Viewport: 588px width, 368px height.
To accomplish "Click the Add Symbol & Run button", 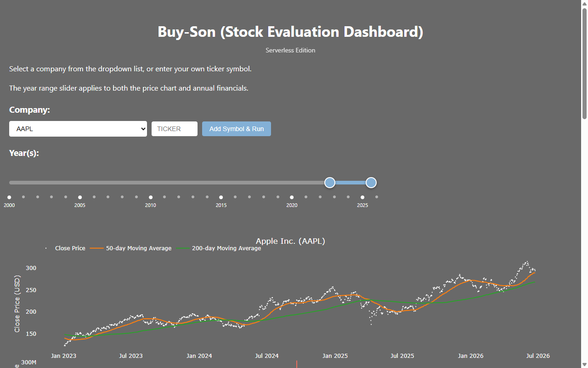I will click(237, 129).
